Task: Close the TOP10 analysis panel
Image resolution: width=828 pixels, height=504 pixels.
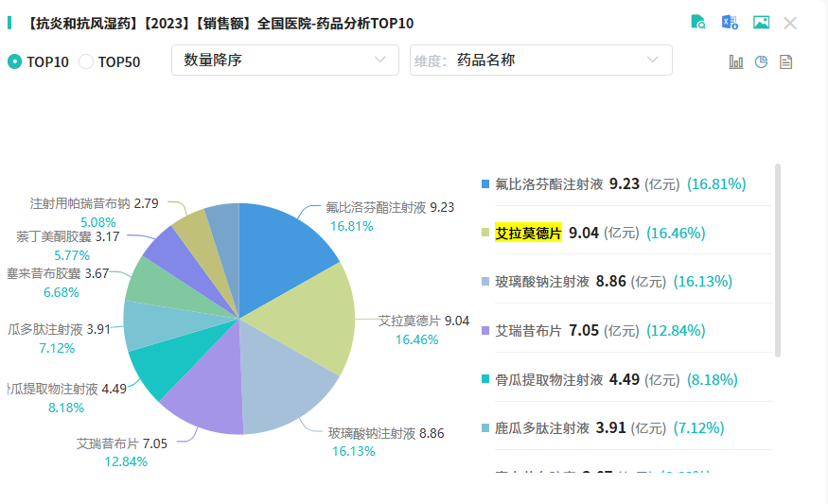Action: click(x=790, y=23)
